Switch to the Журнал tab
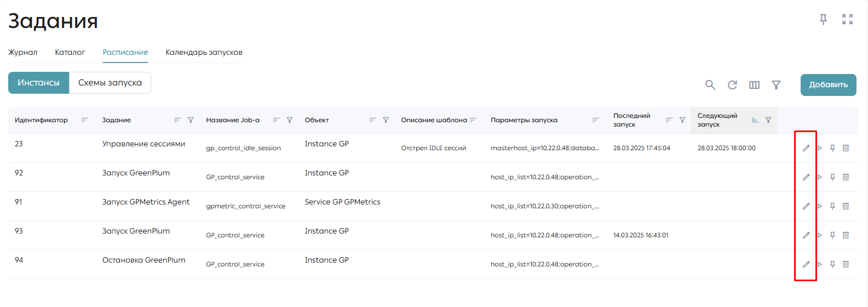Viewport: 868px width, 307px height. (x=22, y=53)
